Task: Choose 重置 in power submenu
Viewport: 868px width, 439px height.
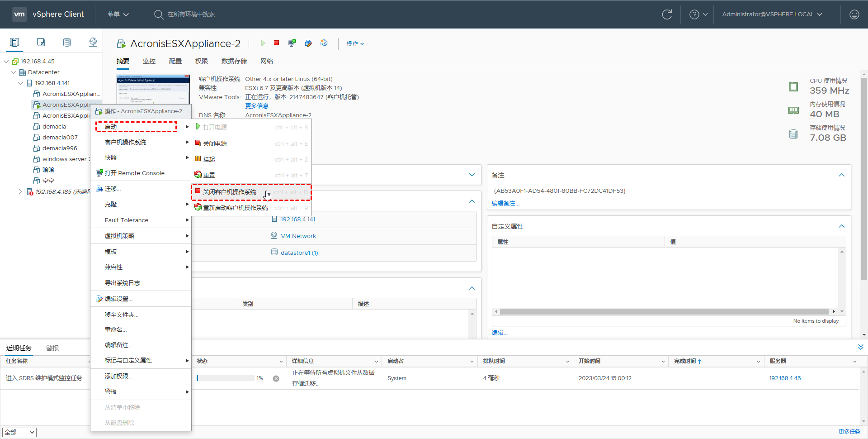Action: point(251,175)
